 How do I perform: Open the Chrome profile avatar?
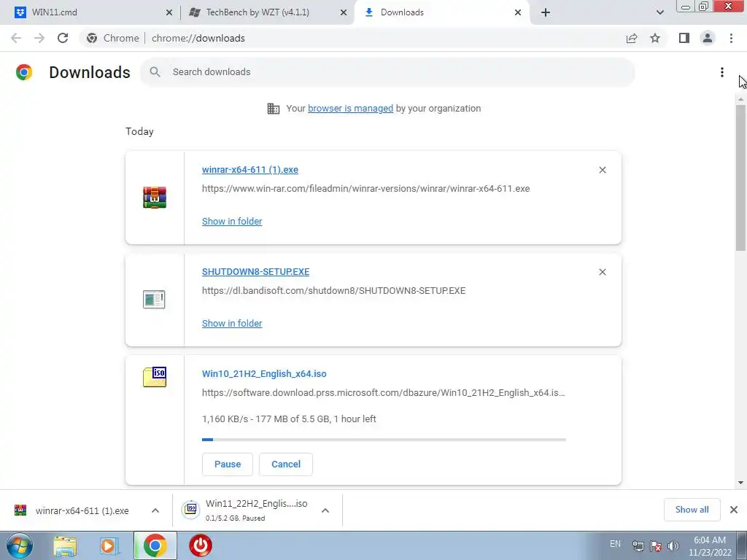coord(708,38)
